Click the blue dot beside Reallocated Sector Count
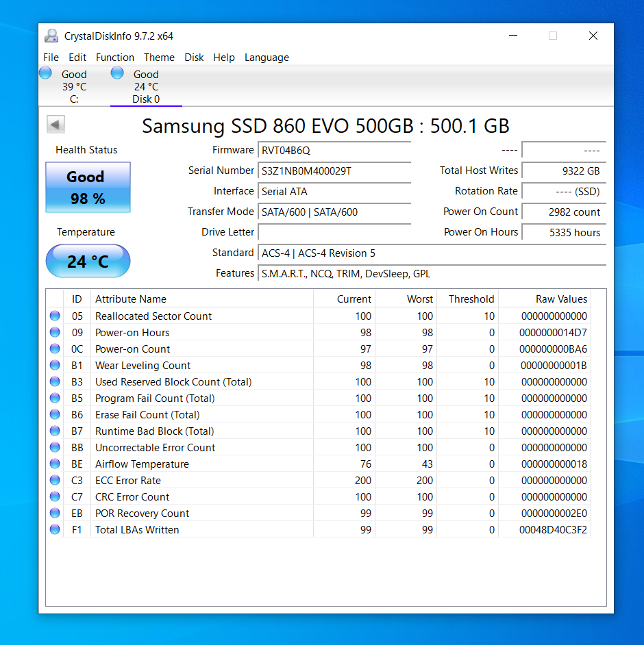This screenshot has height=645, width=644. point(55,316)
